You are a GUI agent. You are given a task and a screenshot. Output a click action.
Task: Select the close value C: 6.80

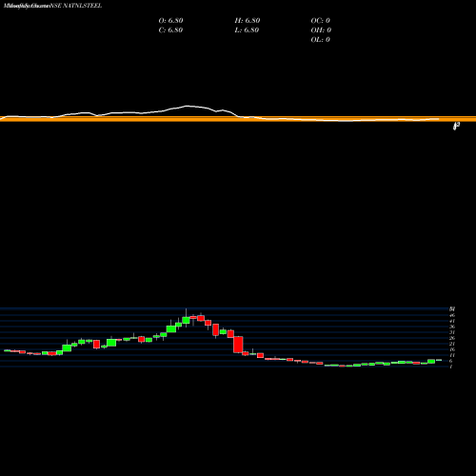(170, 30)
